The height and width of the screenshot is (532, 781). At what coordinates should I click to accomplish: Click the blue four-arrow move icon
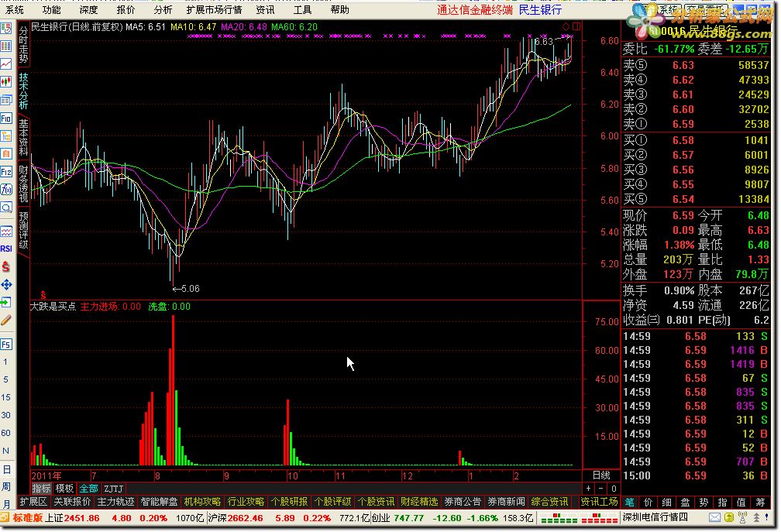click(6, 285)
